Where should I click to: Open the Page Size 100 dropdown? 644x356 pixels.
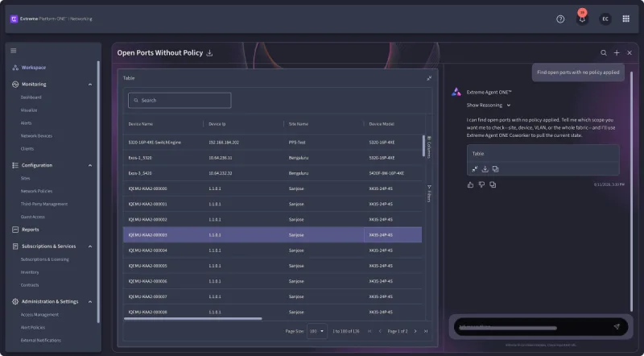point(316,331)
